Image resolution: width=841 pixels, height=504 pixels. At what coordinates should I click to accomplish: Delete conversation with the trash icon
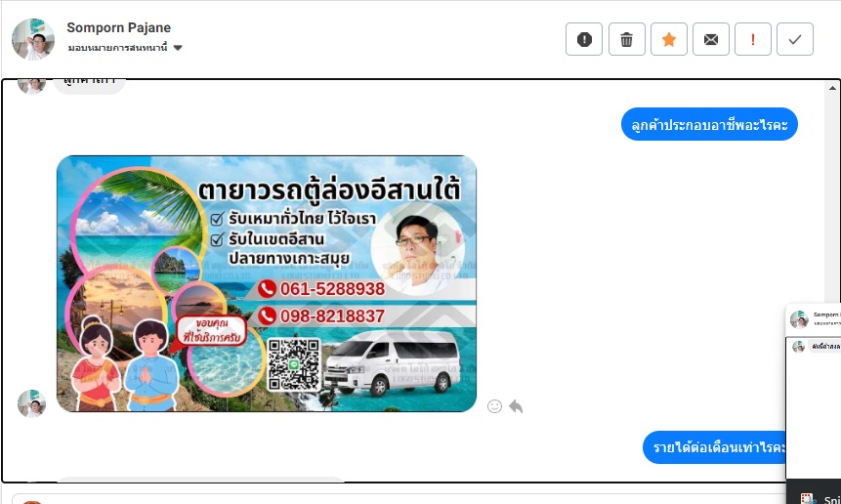pos(626,39)
